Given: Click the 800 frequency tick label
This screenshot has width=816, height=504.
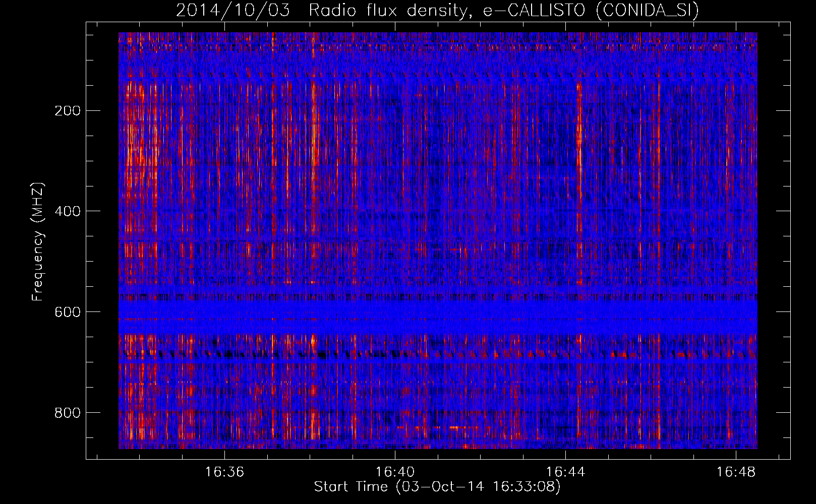Looking at the screenshot, I should [68, 413].
